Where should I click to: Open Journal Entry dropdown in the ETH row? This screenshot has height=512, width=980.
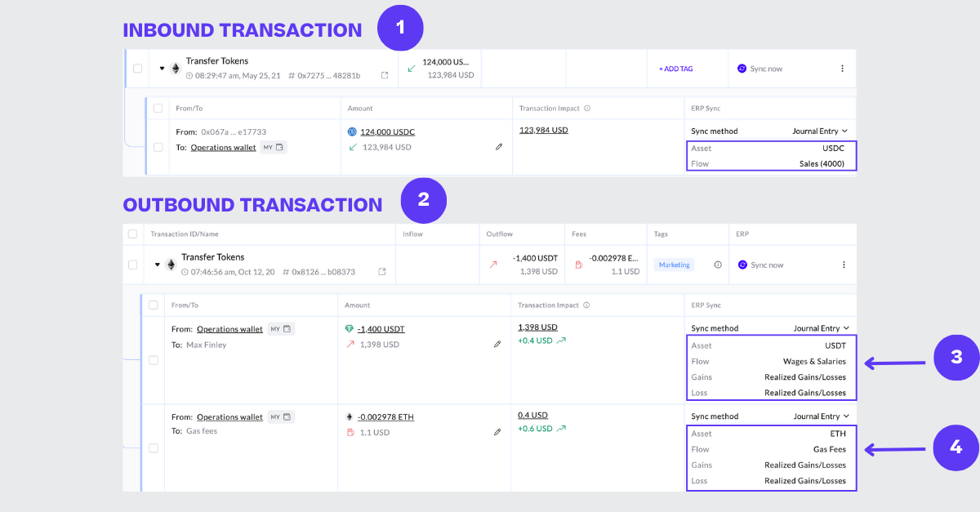[822, 416]
